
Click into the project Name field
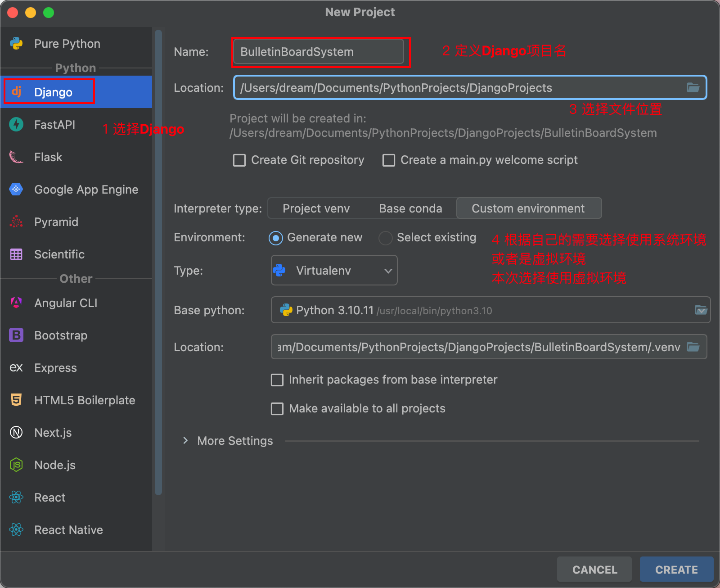319,52
